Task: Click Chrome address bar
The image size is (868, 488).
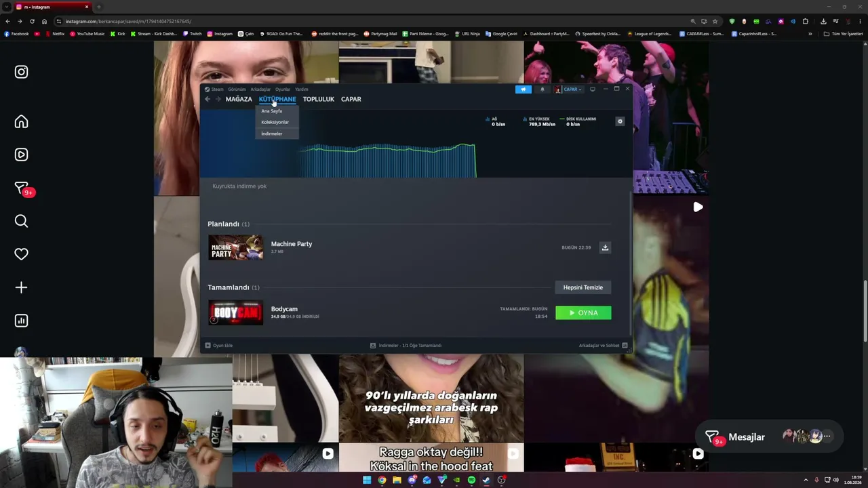Action: pos(373,21)
